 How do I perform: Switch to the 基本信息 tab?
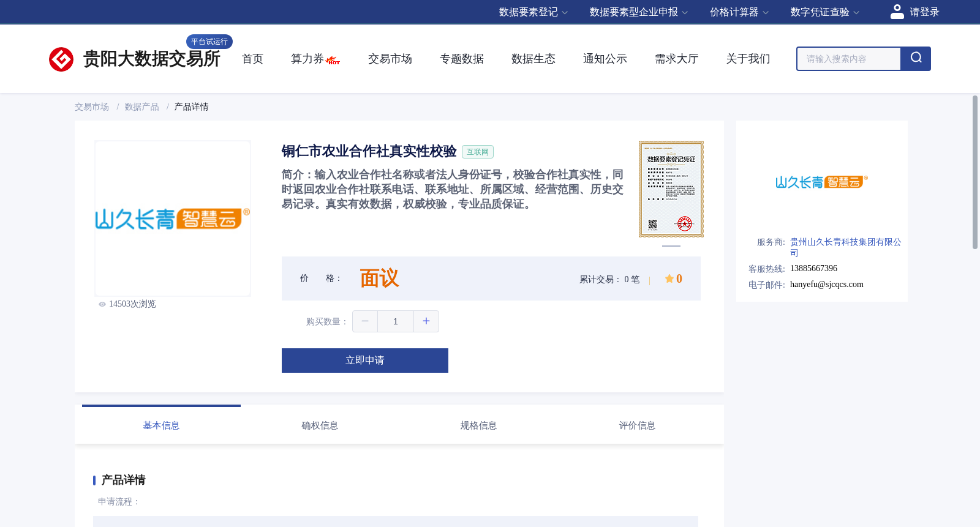(x=161, y=425)
